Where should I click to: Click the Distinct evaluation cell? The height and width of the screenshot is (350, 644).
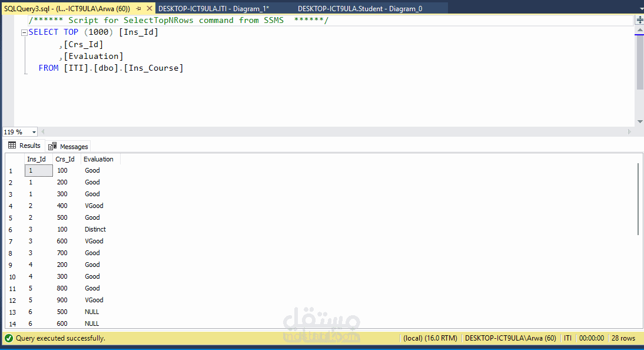(x=95, y=229)
